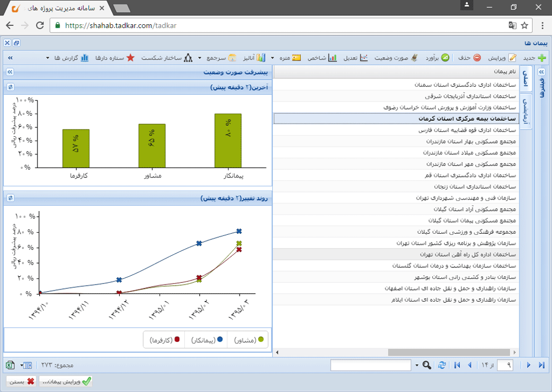Viewport: 552px width, 392px height.
Task: Click the ستاره دارها red star icon
Action: (x=130, y=58)
